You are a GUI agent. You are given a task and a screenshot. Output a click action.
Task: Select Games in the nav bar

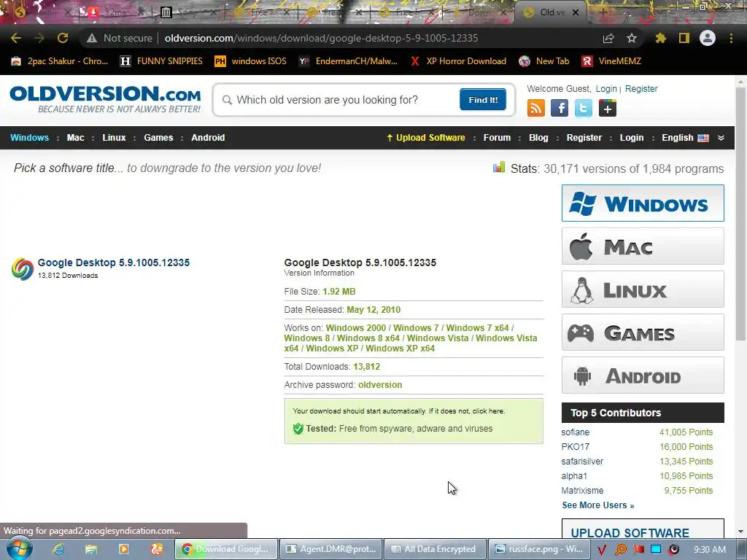click(158, 138)
